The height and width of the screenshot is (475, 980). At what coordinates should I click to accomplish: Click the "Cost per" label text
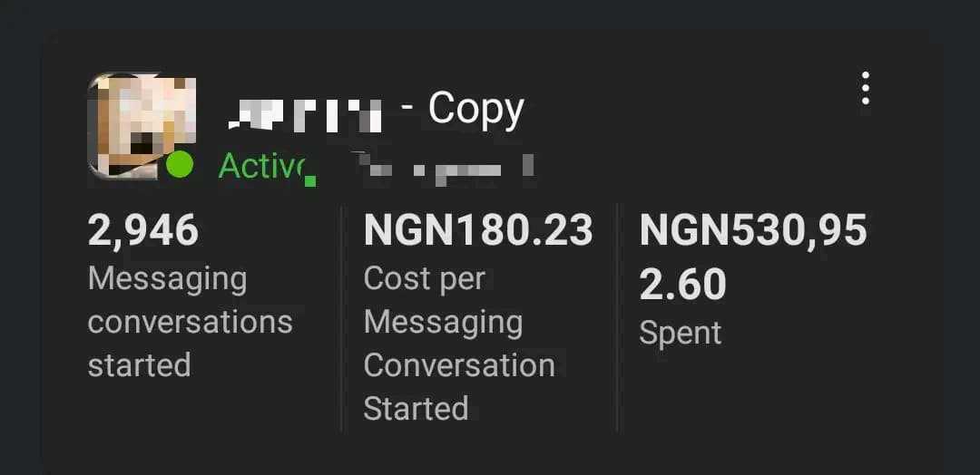(425, 278)
